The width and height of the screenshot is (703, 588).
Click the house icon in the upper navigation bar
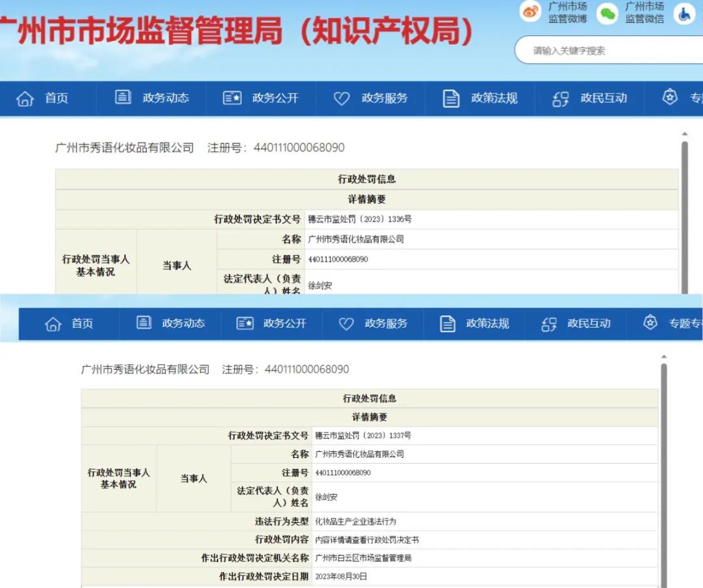25,98
